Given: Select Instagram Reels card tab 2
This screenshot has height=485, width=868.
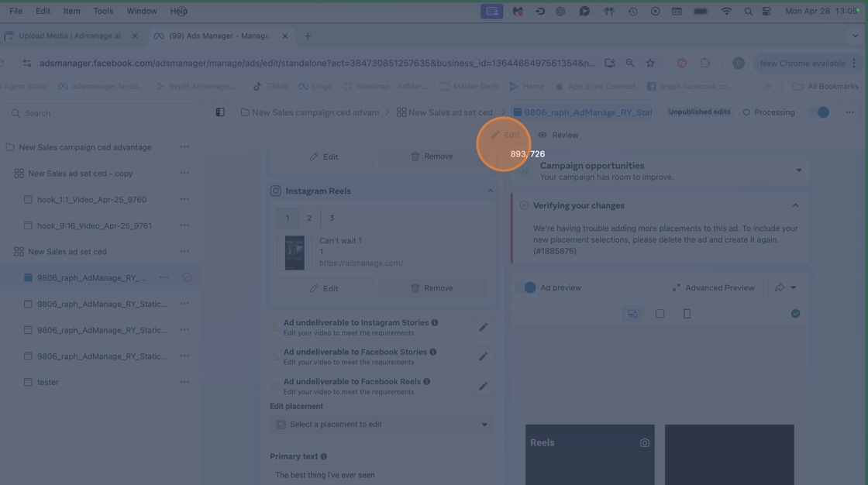Looking at the screenshot, I should [x=309, y=218].
